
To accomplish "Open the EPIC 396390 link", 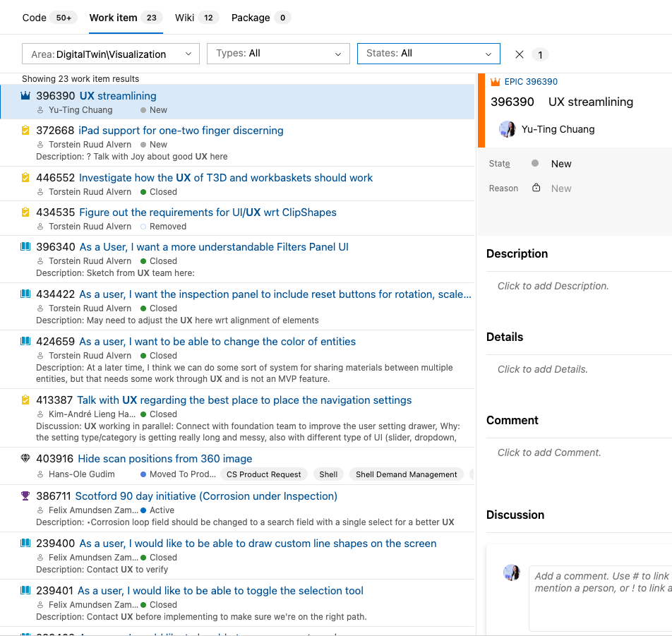I will (x=531, y=82).
